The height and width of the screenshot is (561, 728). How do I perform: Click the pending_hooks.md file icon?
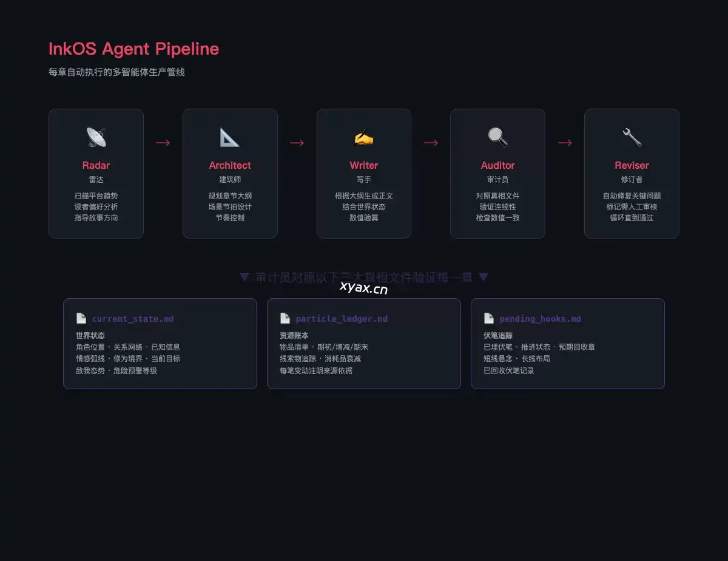pyautogui.click(x=489, y=318)
